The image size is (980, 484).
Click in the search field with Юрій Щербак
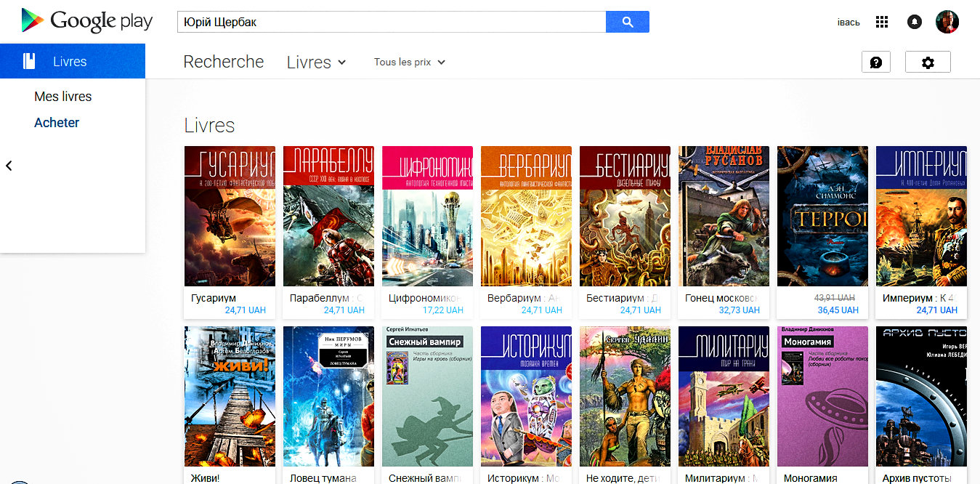[x=392, y=22]
